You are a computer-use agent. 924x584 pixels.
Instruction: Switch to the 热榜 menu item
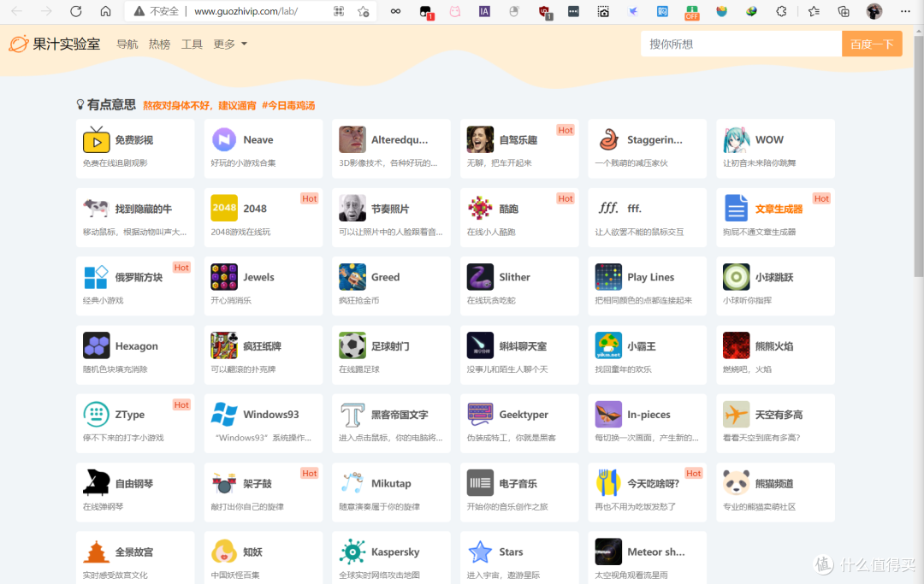[159, 44]
